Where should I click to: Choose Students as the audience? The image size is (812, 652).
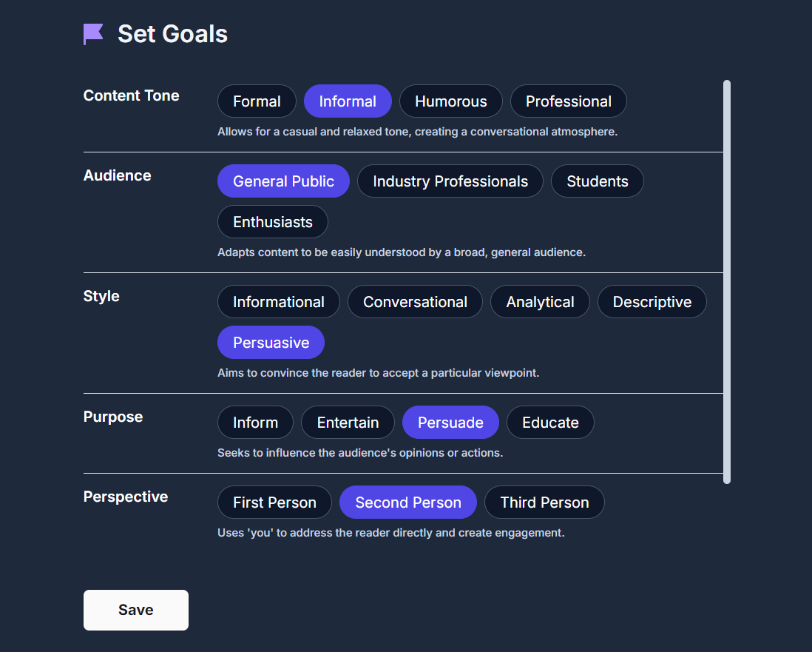pyautogui.click(x=597, y=181)
